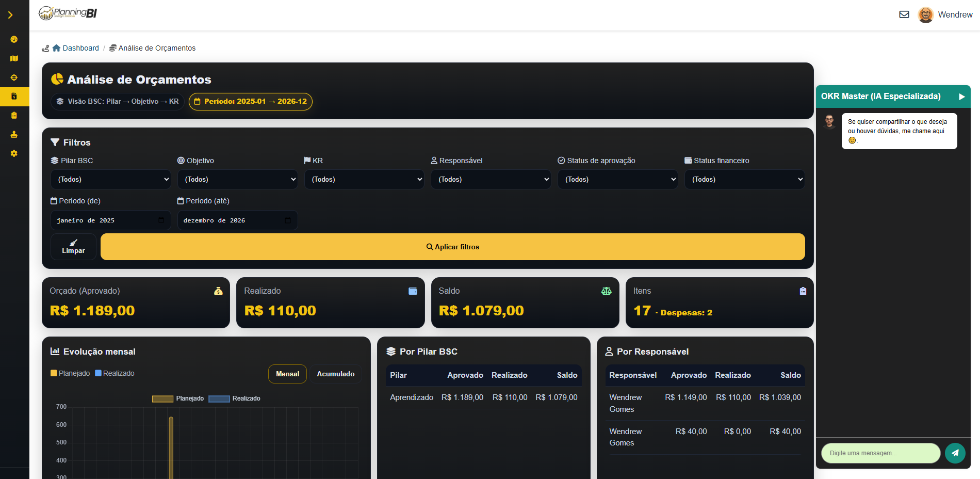This screenshot has height=479, width=980.
Task: Open the gauge dashboard icon in sidebar
Action: [x=14, y=39]
